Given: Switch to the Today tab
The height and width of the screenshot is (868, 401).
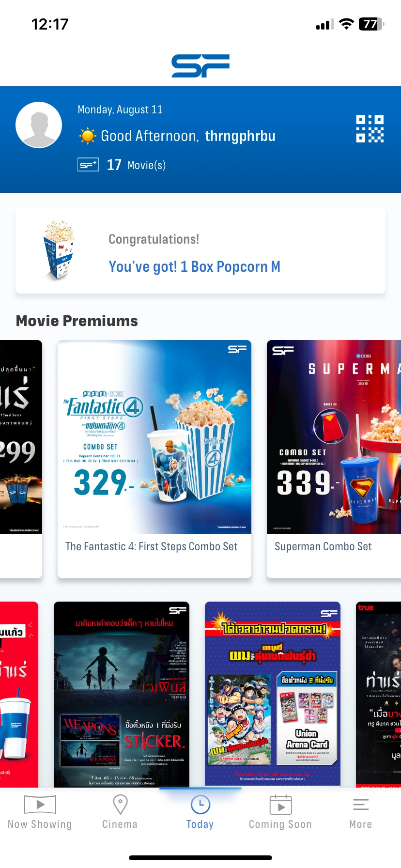Looking at the screenshot, I should pos(200,812).
